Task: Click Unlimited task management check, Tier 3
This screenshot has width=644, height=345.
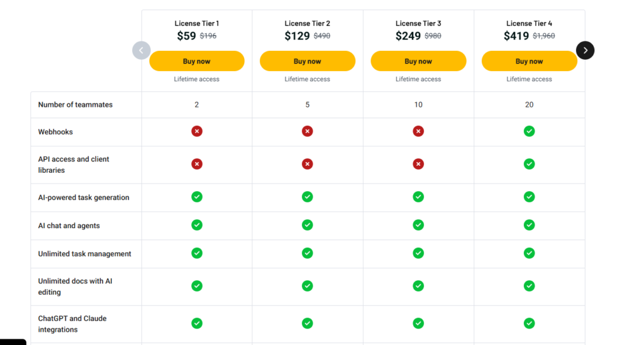Action: (x=418, y=253)
